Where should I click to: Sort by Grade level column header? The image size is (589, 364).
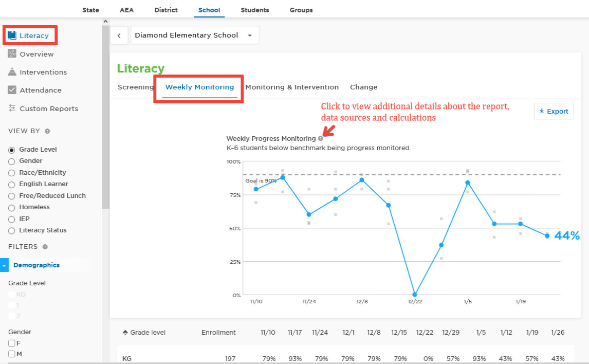point(144,333)
